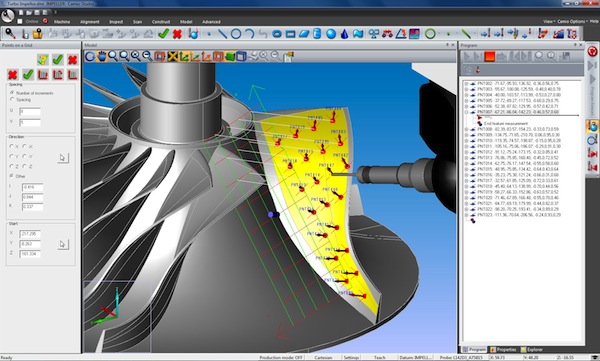Select the first Y direction radio button
The image size is (600, 361).
coord(11,156)
